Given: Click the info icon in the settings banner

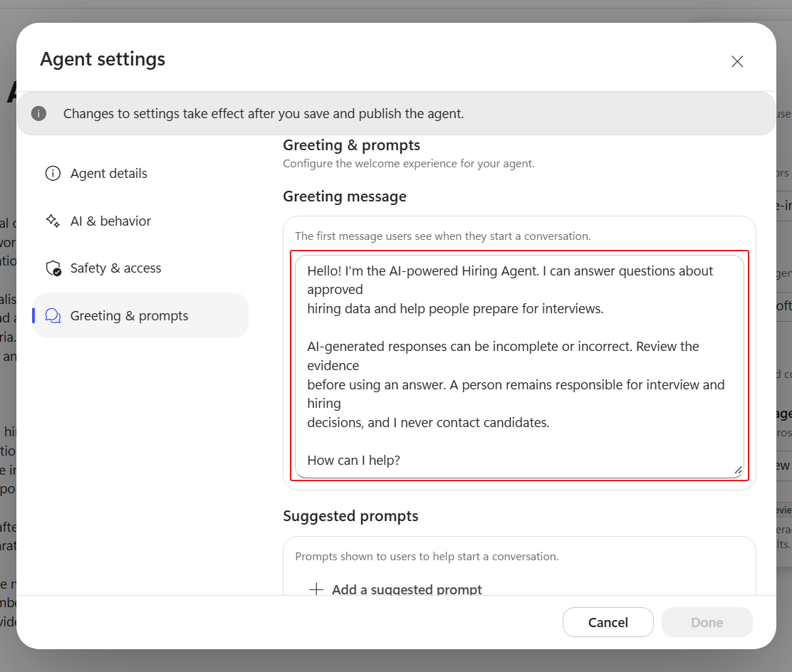Looking at the screenshot, I should click(38, 114).
